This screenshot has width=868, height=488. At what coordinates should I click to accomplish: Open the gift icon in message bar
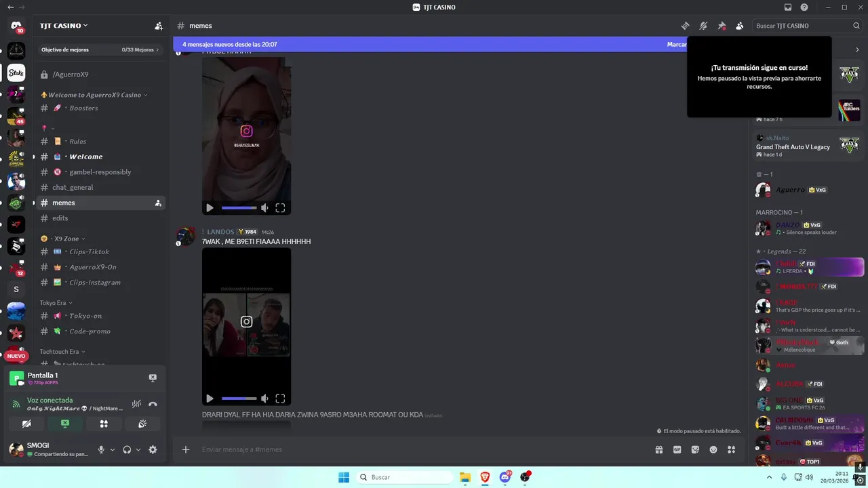pos(658,449)
